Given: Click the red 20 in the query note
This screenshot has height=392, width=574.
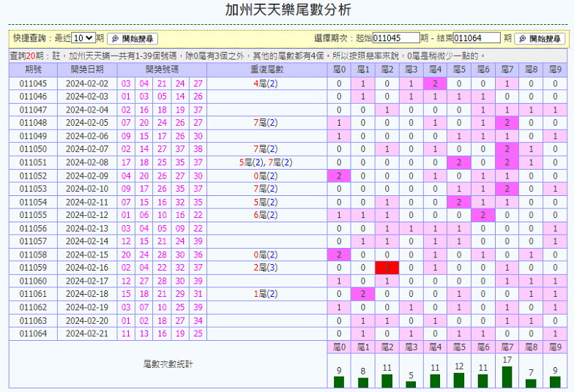Looking at the screenshot, I should coord(31,56).
